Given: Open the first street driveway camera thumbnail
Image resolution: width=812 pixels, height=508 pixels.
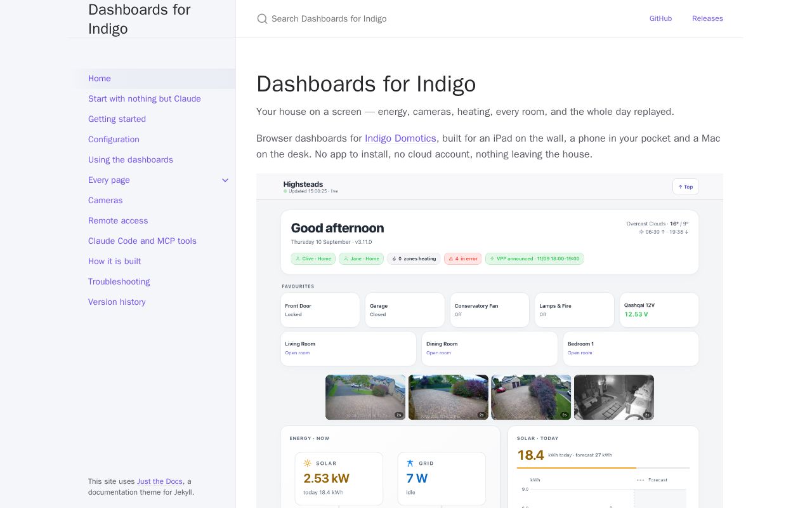Looking at the screenshot, I should tap(365, 397).
